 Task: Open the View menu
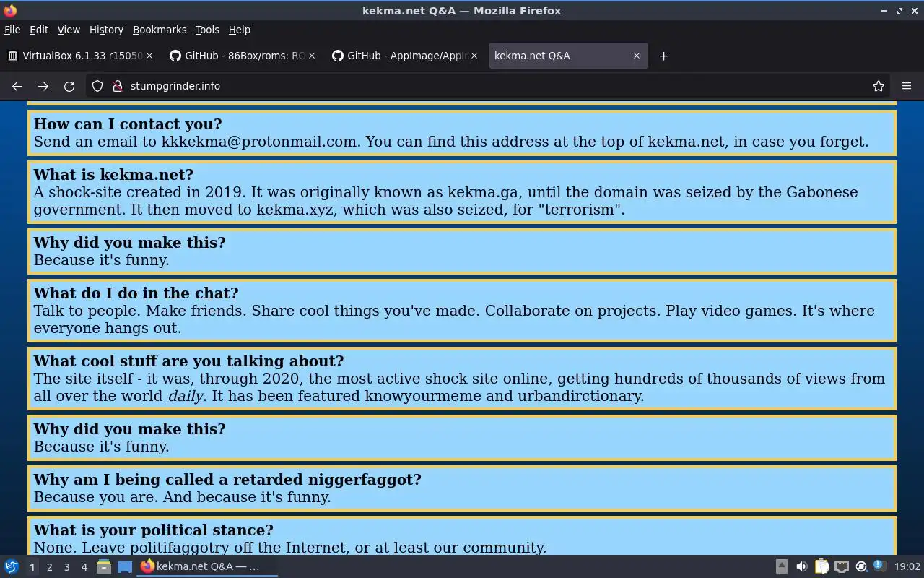click(69, 30)
